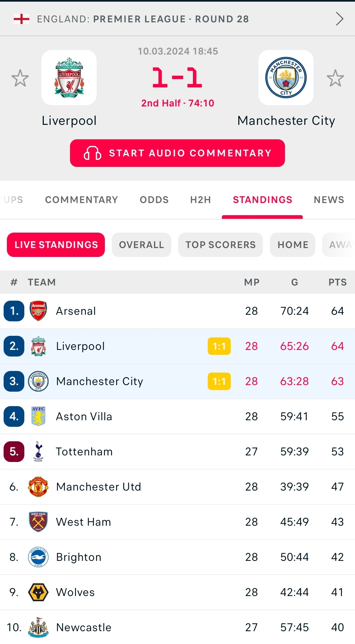Open the England Premier League header link
Screen dimensions: 355x644
(143, 19)
